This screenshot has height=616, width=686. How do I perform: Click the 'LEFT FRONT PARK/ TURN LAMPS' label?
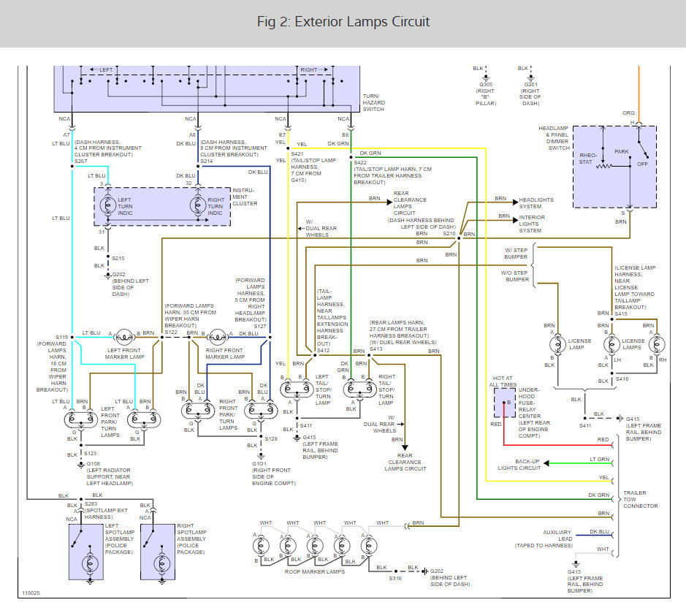point(110,422)
